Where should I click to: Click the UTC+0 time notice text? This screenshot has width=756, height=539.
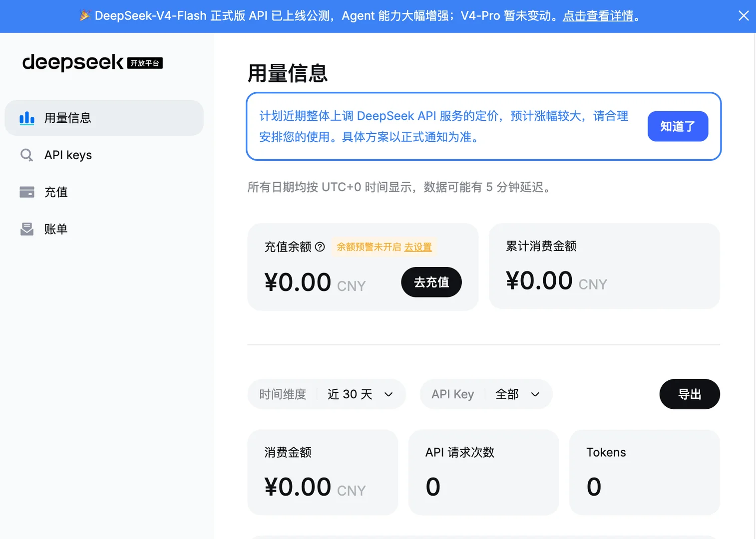pyautogui.click(x=400, y=187)
